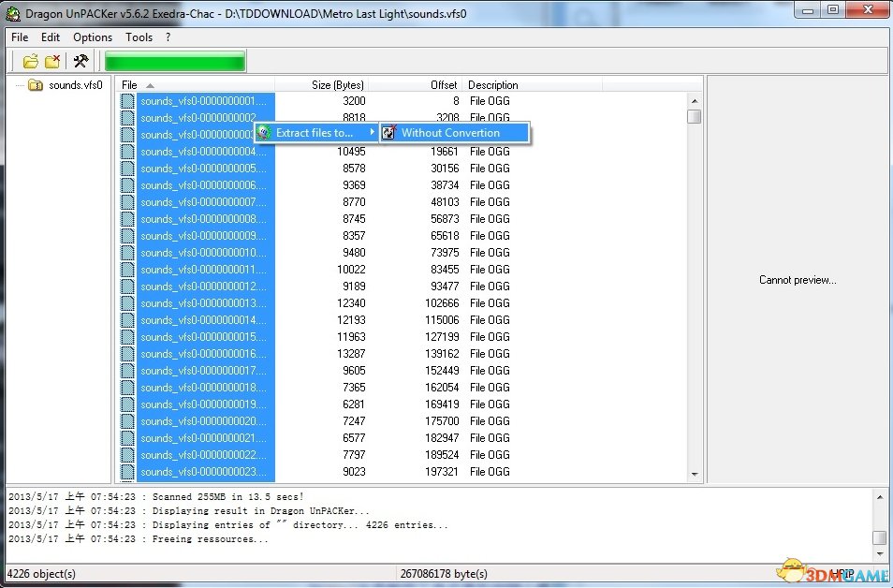Click the green progress bar
893x588 pixels.
[x=175, y=61]
